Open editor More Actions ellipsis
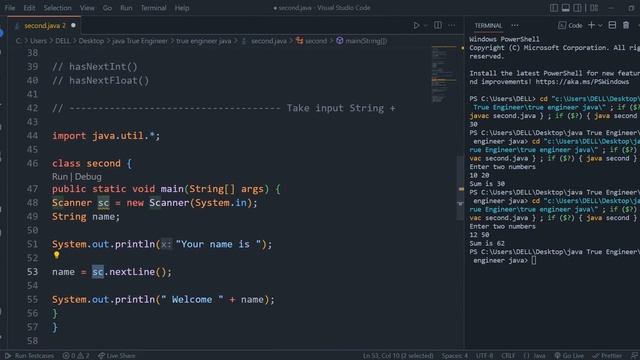The image size is (640, 360). [x=451, y=25]
